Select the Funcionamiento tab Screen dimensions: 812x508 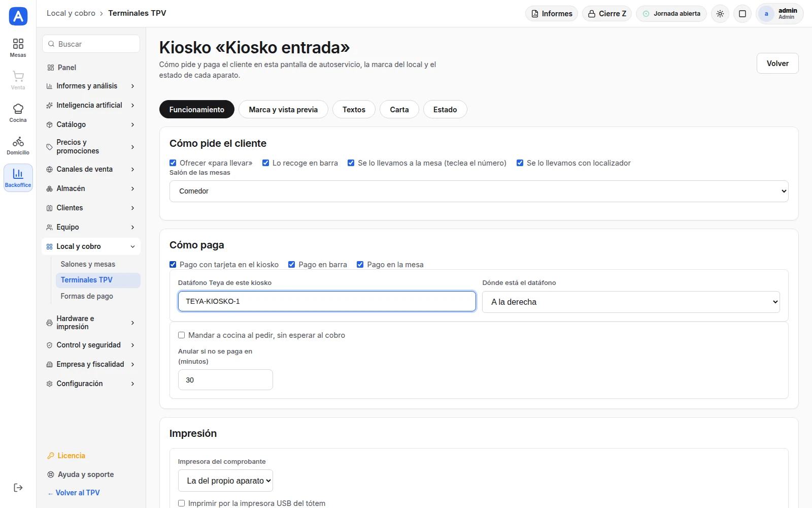click(x=197, y=109)
